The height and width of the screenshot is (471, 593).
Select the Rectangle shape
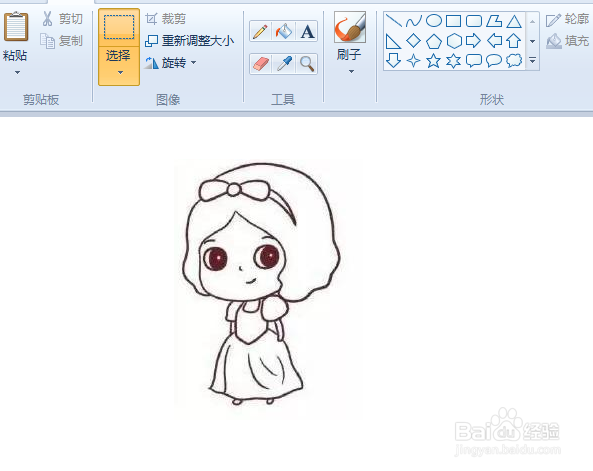coord(453,21)
